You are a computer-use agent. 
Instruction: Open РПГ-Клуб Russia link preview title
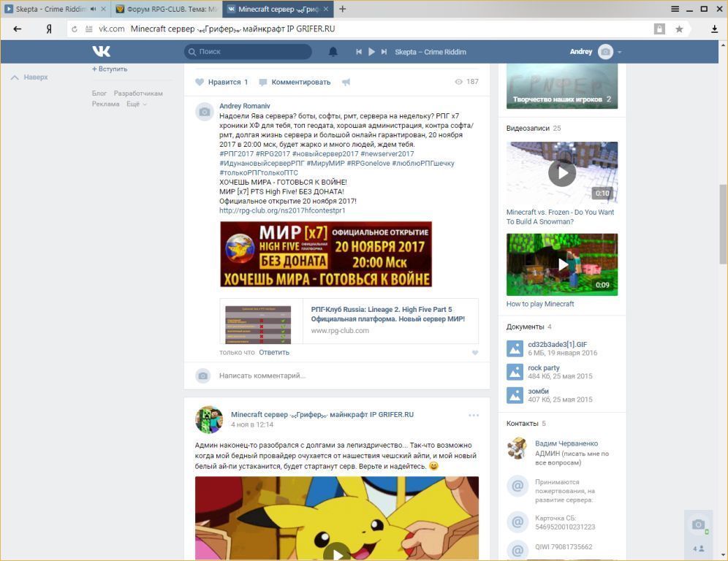click(387, 314)
